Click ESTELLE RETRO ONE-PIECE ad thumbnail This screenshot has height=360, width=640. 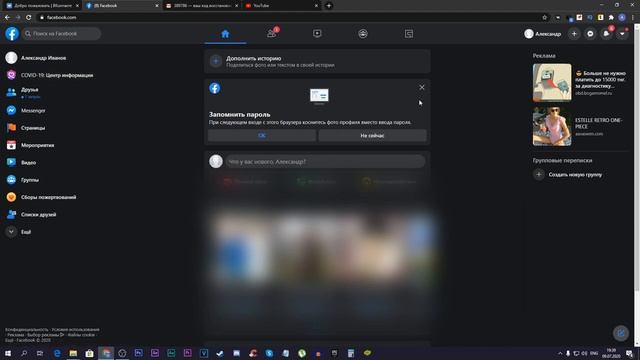pos(552,127)
